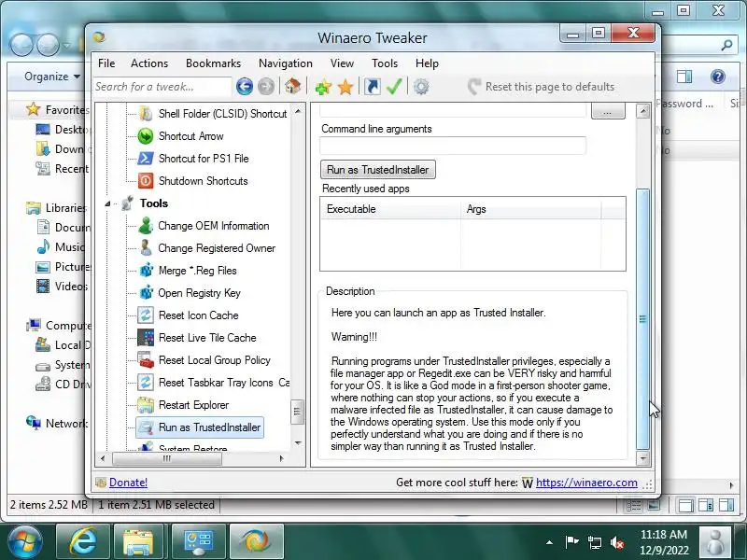Open the File menu
This screenshot has height=560, width=747.
tap(106, 63)
